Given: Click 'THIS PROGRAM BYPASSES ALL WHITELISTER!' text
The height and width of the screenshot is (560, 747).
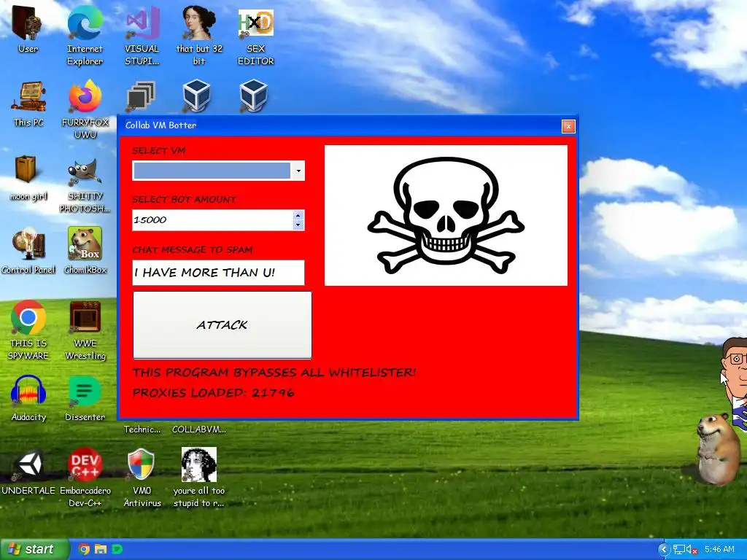Looking at the screenshot, I should [x=274, y=373].
